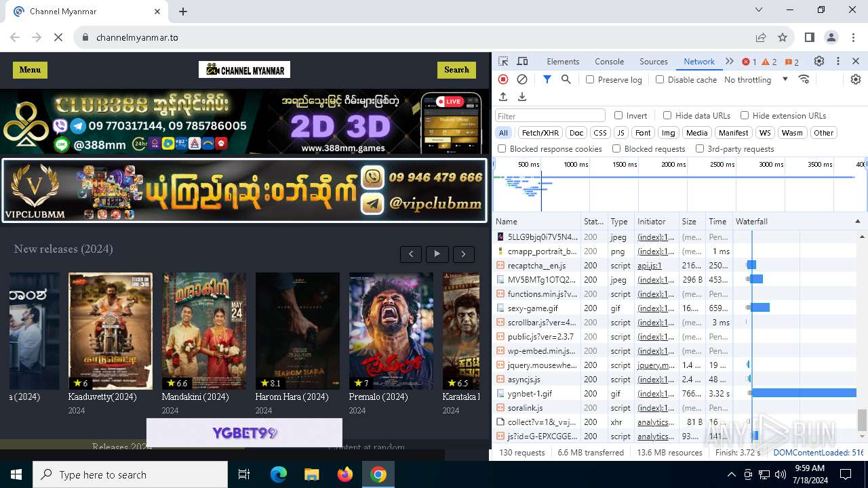The image size is (868, 488).
Task: Open the site Menu button
Action: tap(30, 70)
